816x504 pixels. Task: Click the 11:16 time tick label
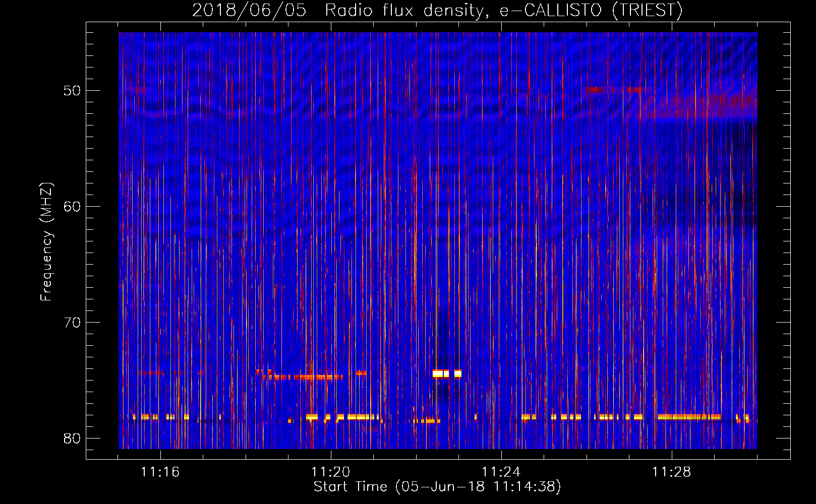(x=160, y=472)
